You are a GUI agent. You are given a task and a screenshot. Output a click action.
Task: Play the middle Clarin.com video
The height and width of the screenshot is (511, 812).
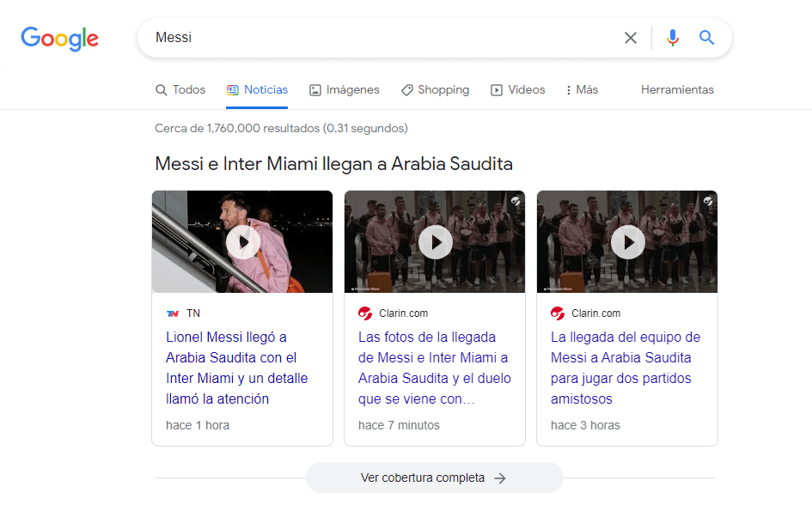click(435, 241)
